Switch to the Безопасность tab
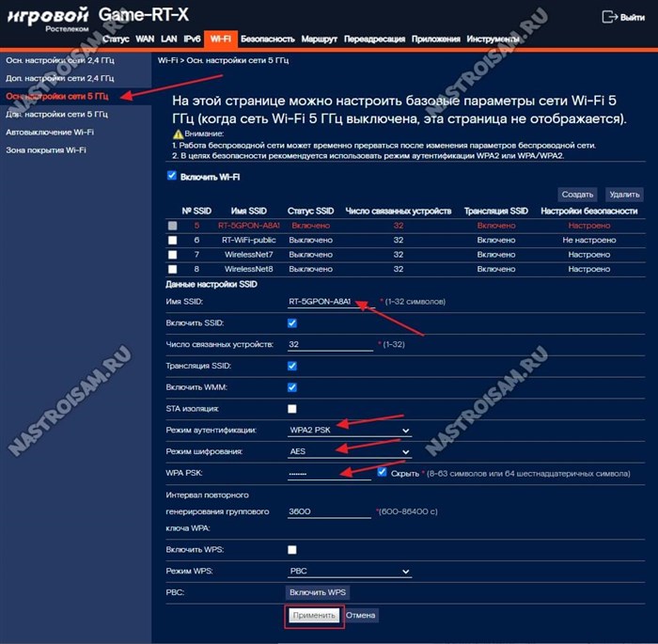This screenshot has width=658, height=644. click(x=268, y=39)
